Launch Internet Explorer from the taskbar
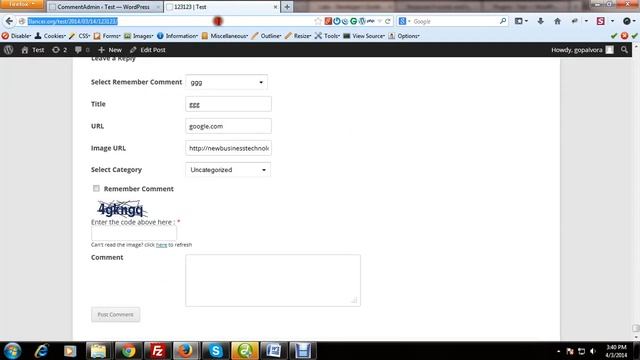The image size is (640, 360). coord(42,351)
